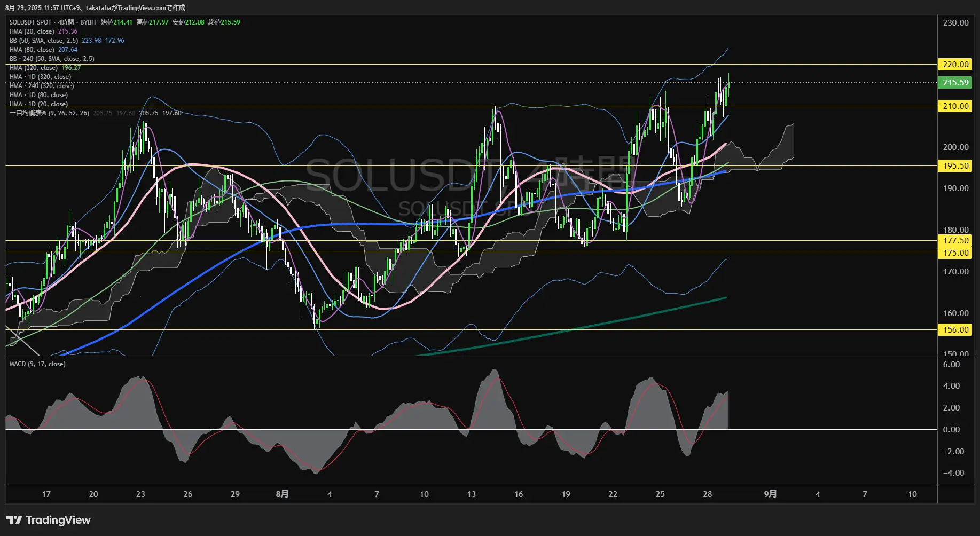Click the 8月 date axis label
The width and height of the screenshot is (980, 536).
[x=283, y=494]
